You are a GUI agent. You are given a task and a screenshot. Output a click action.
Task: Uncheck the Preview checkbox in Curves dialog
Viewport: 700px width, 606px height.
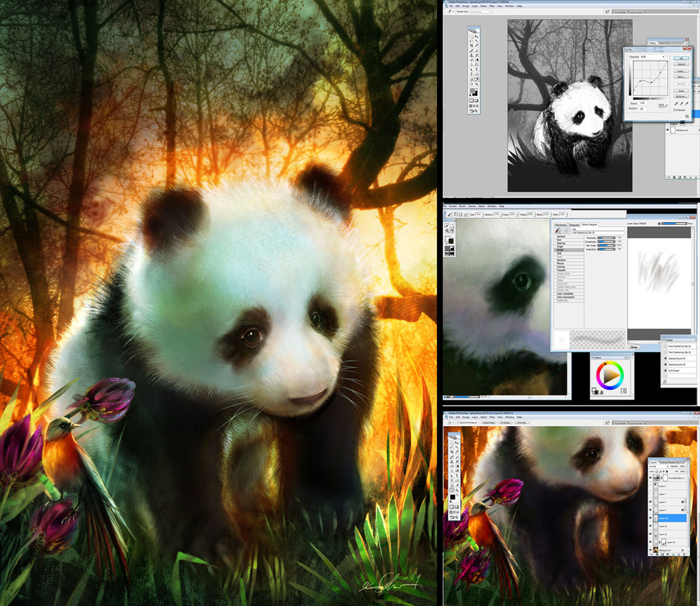(x=675, y=110)
